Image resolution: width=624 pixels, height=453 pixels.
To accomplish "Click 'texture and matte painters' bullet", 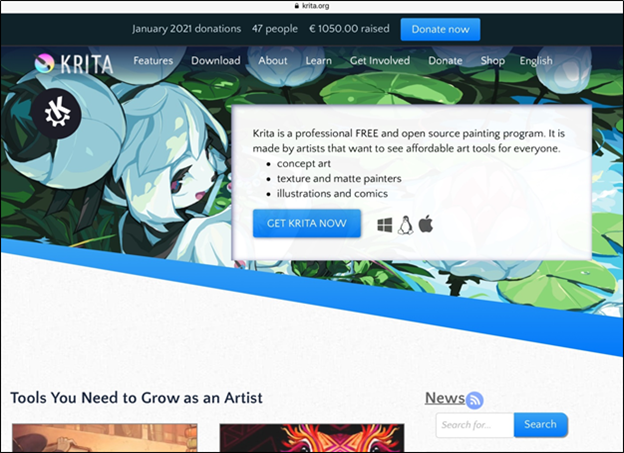I will coord(339,179).
